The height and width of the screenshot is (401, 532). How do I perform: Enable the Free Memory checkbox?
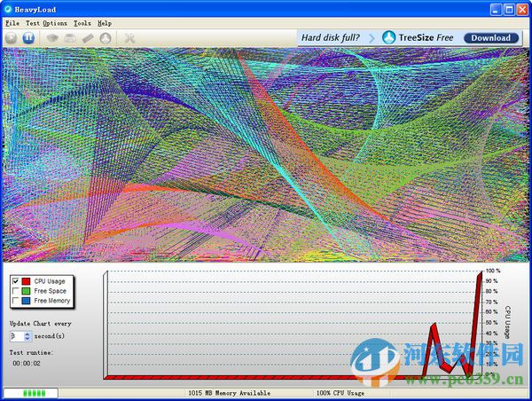click(16, 301)
